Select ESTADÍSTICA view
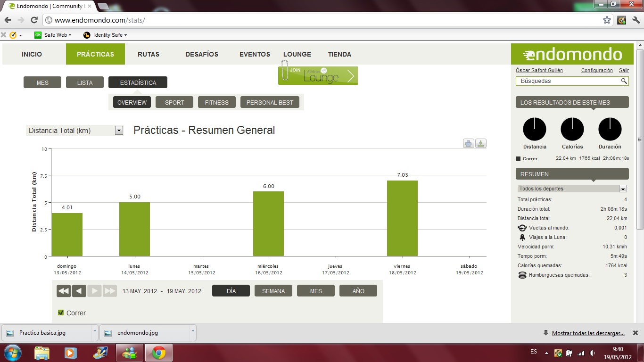Image resolution: width=644 pixels, height=362 pixels. coord(138,82)
